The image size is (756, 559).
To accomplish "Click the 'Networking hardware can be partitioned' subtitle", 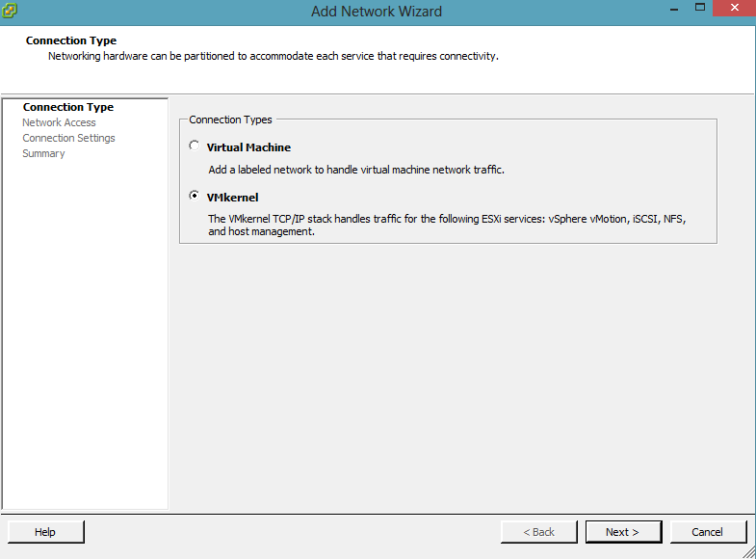I will coord(273,56).
